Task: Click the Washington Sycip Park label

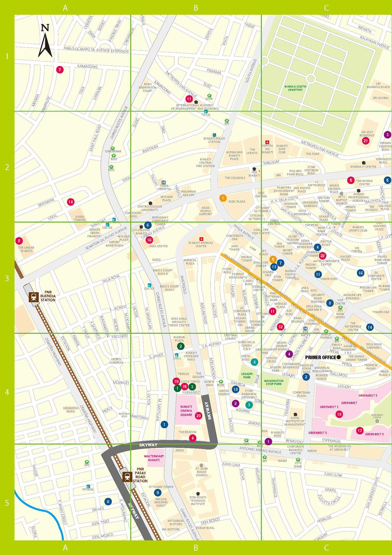Action: [x=273, y=382]
